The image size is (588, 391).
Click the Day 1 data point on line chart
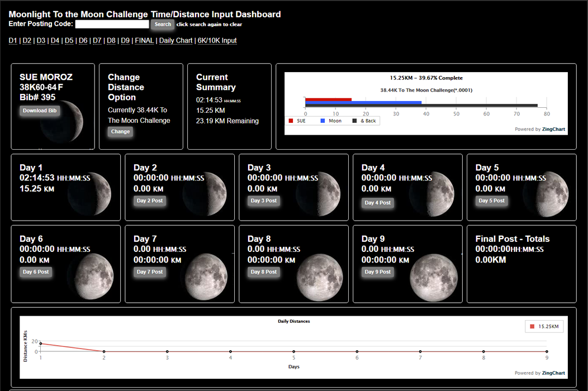pos(40,344)
